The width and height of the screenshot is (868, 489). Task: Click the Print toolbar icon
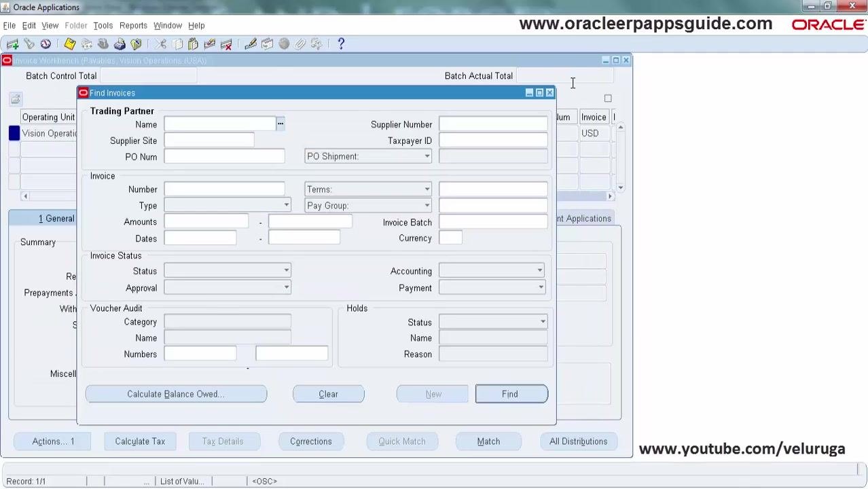click(120, 44)
